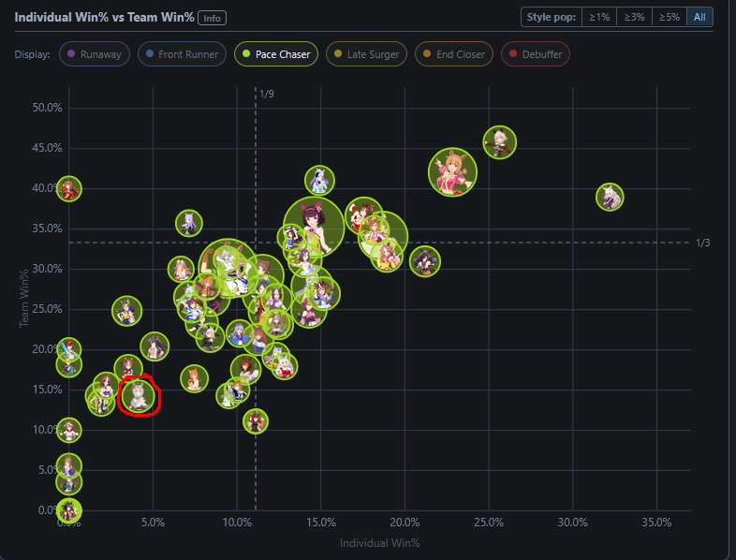Select large dark-haired bubble near 14.5% individual, 35% team
736x560 pixels.
tap(314, 227)
